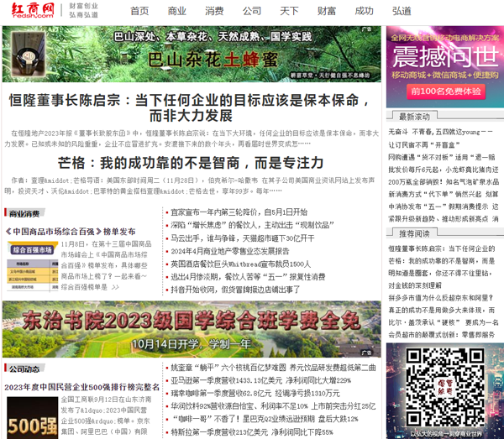Open 拼多多市值为什么反超京东和阿里 link
Viewport: 504px width, 439px height.
coord(441,298)
